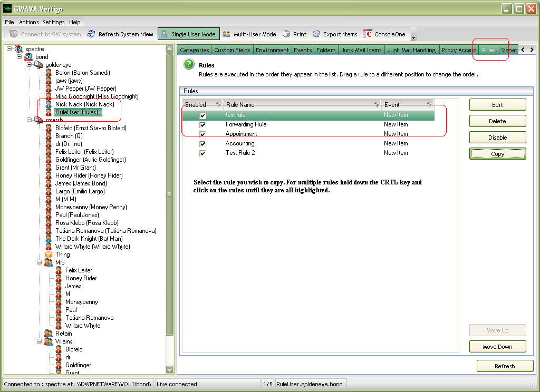Select Tatiana Romanova under Mi6 group

pyautogui.click(x=90, y=318)
